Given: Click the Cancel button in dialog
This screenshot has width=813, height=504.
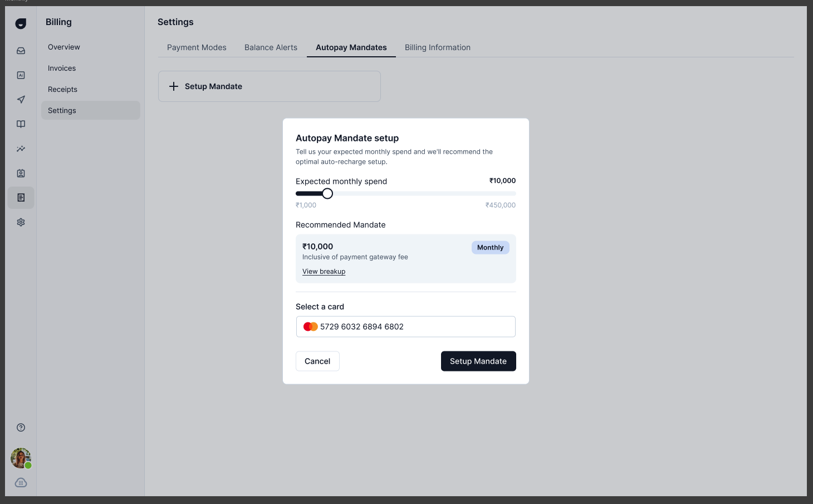Looking at the screenshot, I should coord(317,361).
